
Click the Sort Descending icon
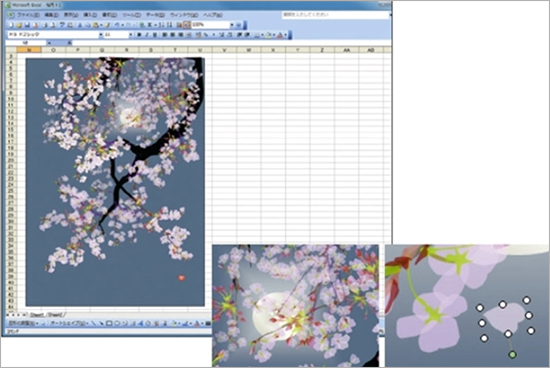(x=169, y=25)
